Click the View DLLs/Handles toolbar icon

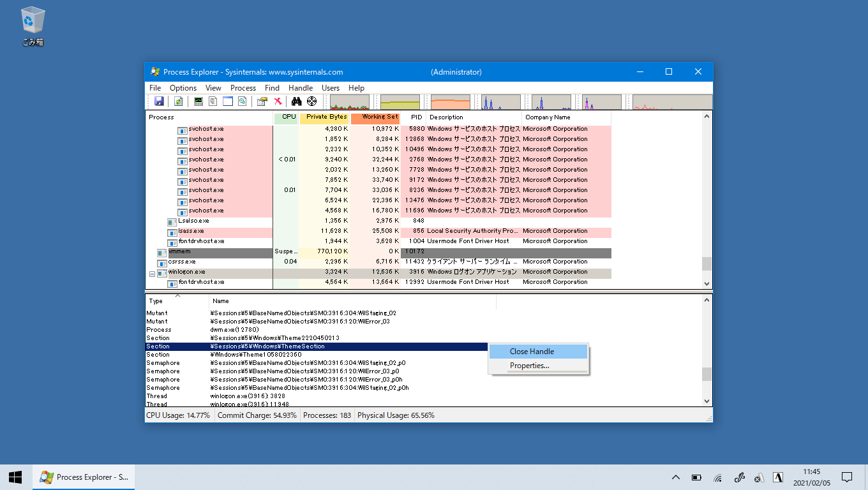[x=243, y=101]
